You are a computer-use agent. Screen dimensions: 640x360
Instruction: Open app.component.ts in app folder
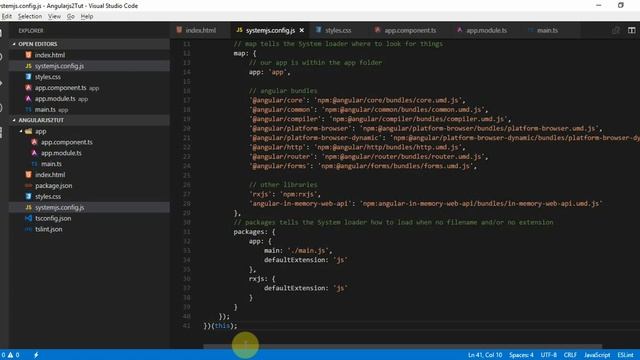[67, 142]
